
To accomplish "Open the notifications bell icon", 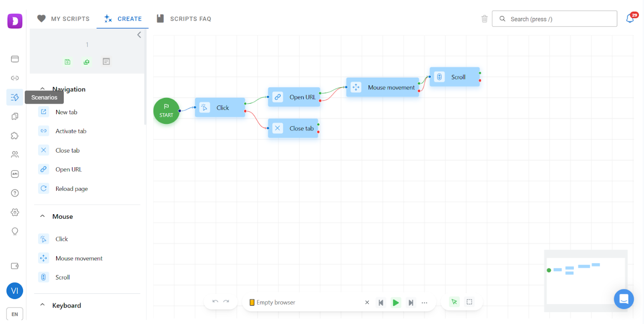I will tap(630, 19).
